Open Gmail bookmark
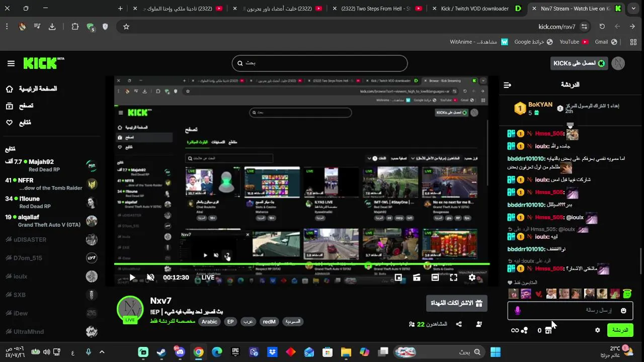The width and height of the screenshot is (644, 362). pos(606,42)
